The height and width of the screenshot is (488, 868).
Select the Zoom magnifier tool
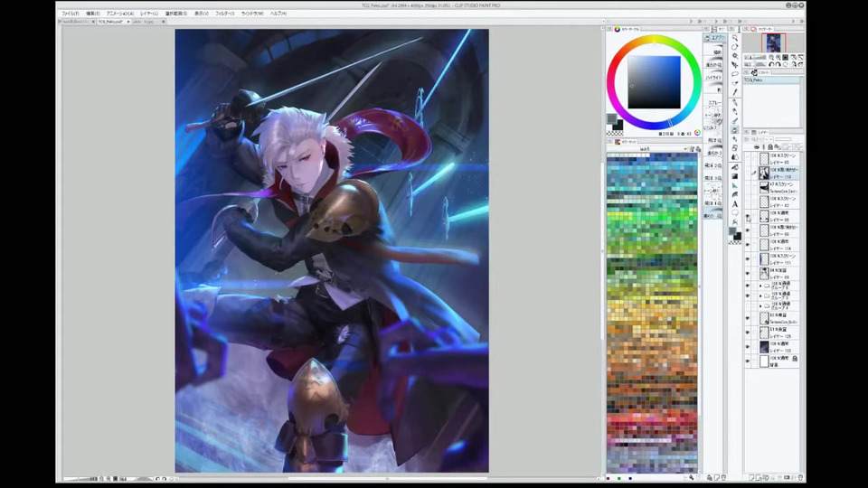click(734, 38)
